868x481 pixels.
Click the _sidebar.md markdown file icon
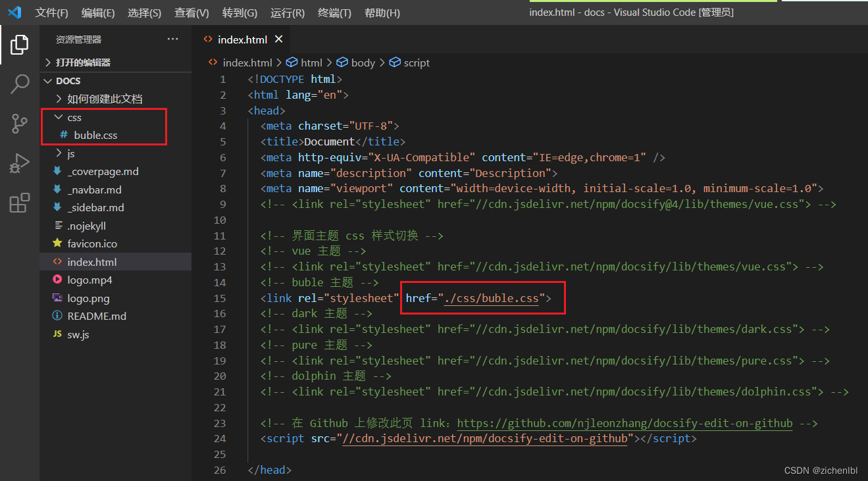[x=57, y=207]
